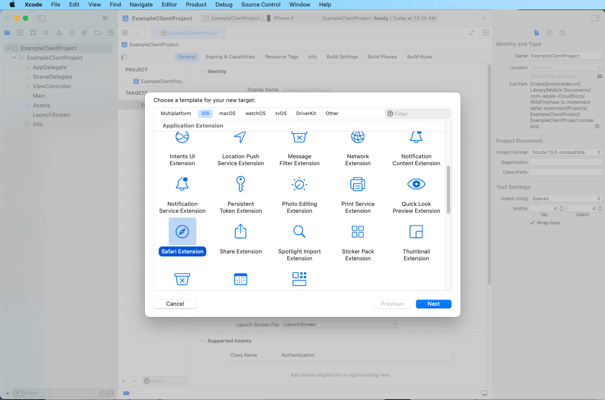605x400 pixels.
Task: Show the File inspector icon
Action: [536, 33]
